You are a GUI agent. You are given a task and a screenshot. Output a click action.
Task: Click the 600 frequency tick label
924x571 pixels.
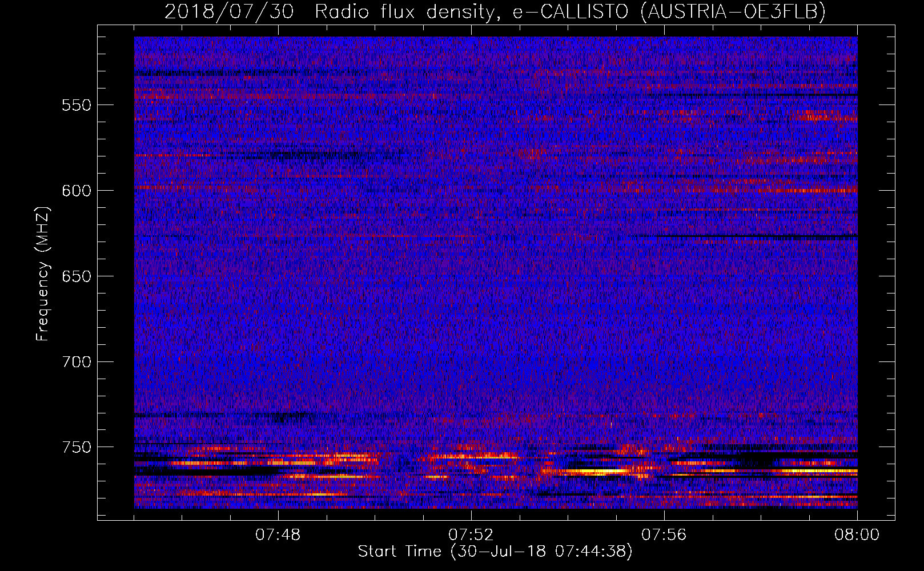[x=77, y=191]
